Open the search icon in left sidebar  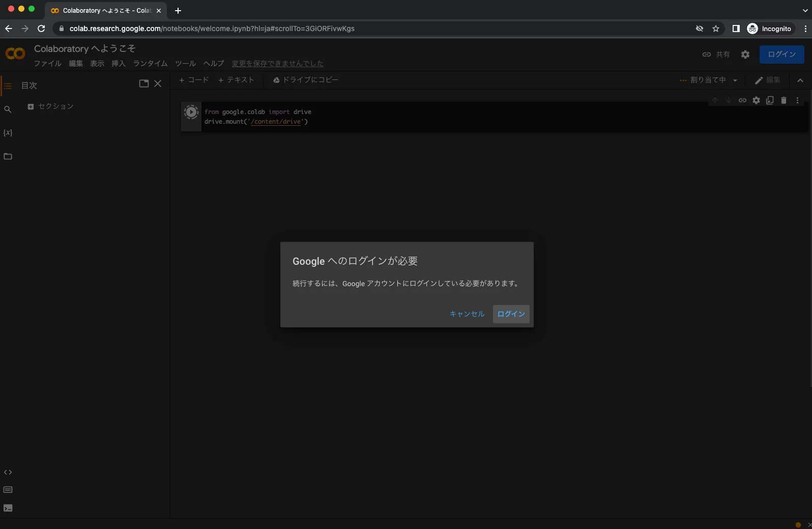[8, 109]
